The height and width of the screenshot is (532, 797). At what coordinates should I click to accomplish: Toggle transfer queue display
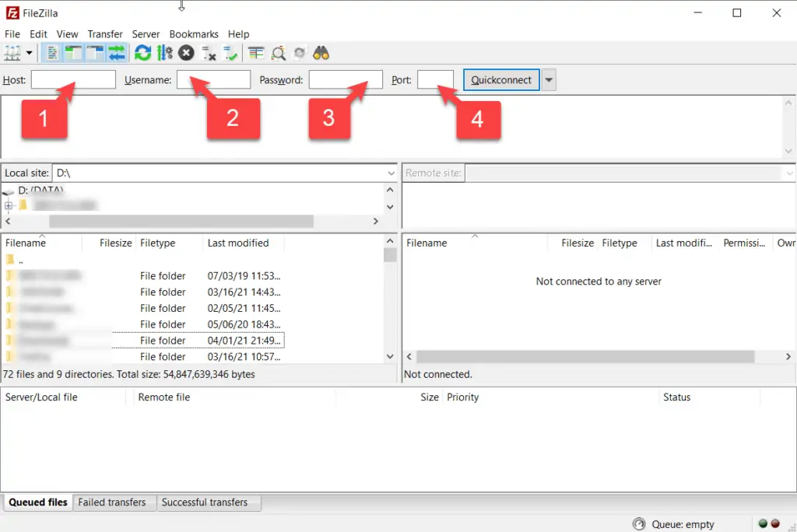click(117, 53)
